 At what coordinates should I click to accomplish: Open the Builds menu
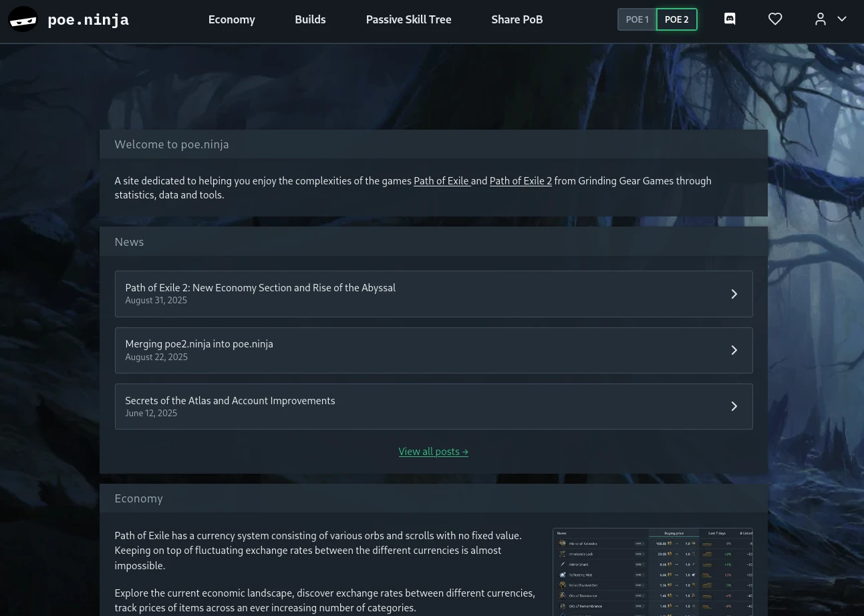pyautogui.click(x=310, y=19)
